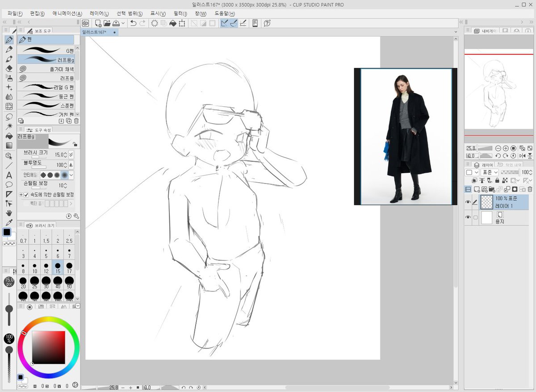Image resolution: width=536 pixels, height=392 pixels.
Task: Select the Gradient tool
Action: (x=9, y=146)
